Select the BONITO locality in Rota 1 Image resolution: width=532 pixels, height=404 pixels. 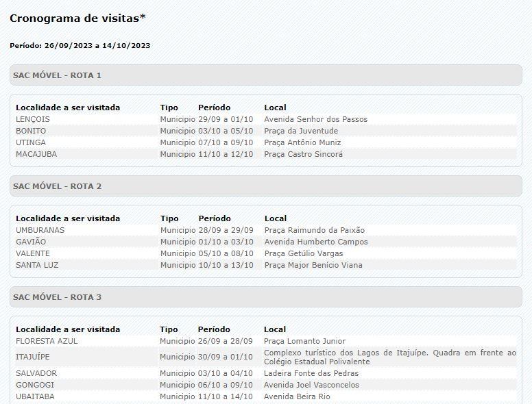(31, 131)
